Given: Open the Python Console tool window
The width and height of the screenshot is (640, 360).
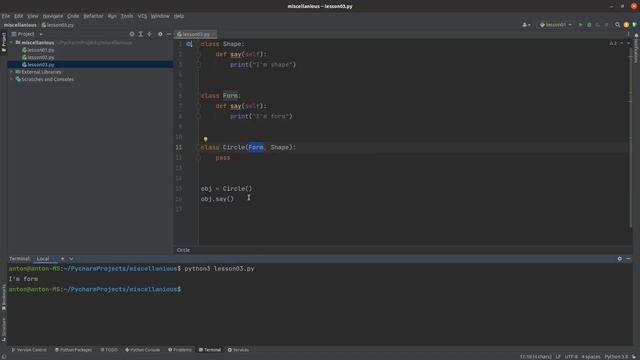Looking at the screenshot, I should coord(142,350).
